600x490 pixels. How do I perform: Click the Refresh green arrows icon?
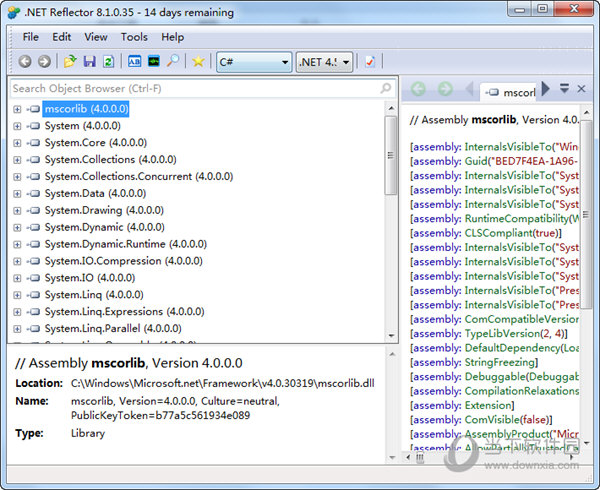[x=109, y=61]
